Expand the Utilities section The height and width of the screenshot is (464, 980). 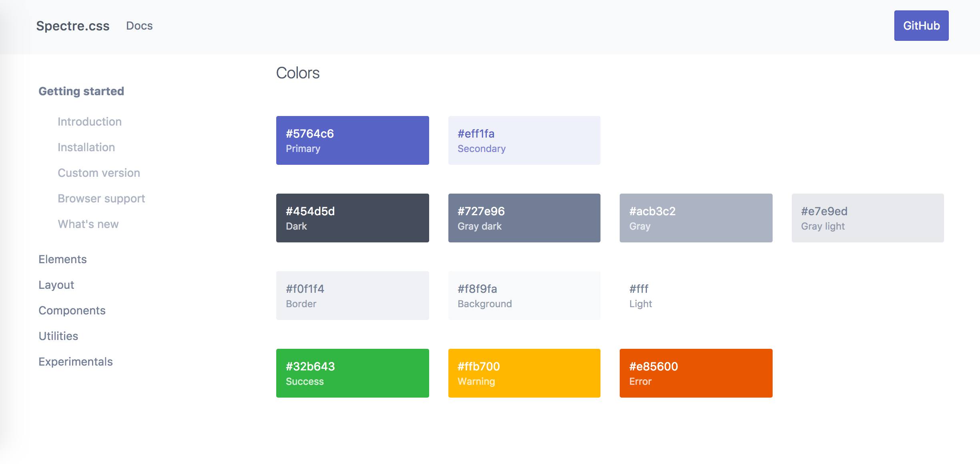(x=58, y=336)
